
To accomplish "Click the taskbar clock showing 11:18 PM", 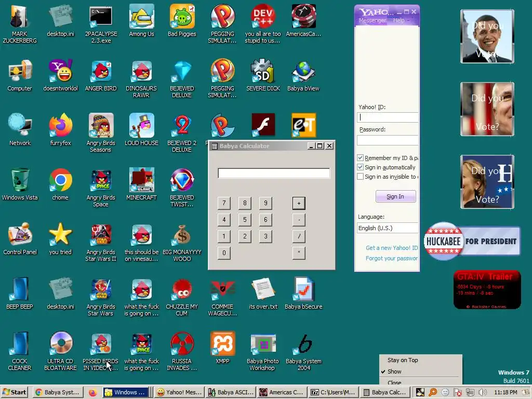I will (506, 393).
